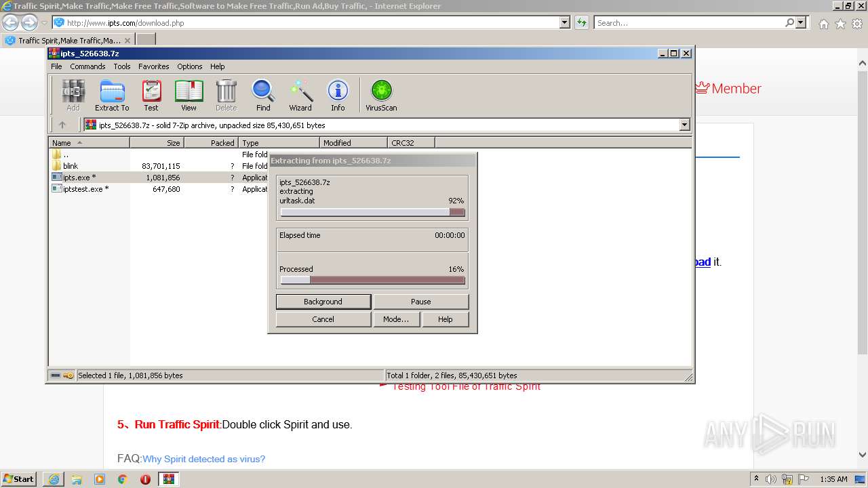
Task: Cancel the extraction
Action: click(x=323, y=319)
